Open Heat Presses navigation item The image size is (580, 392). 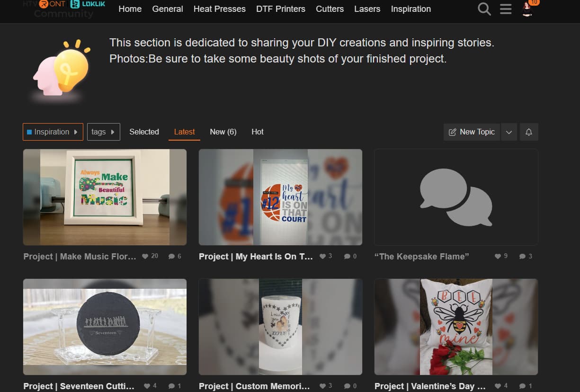(219, 9)
